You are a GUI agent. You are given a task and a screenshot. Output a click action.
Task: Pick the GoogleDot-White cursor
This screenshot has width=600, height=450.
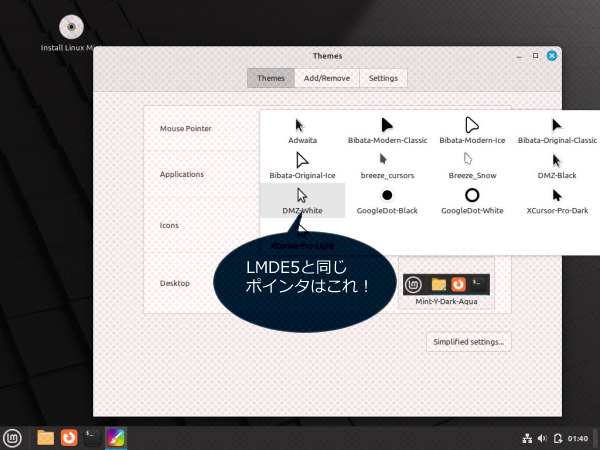(472, 201)
